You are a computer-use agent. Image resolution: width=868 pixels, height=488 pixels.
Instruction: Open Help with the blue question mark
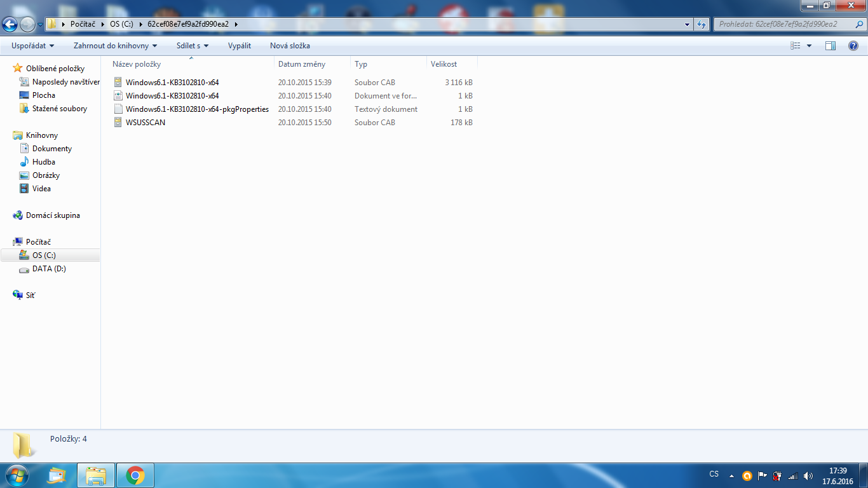tap(853, 46)
